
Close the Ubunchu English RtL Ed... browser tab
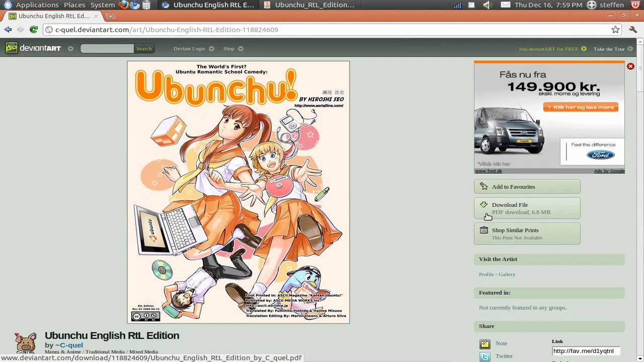tap(96, 16)
